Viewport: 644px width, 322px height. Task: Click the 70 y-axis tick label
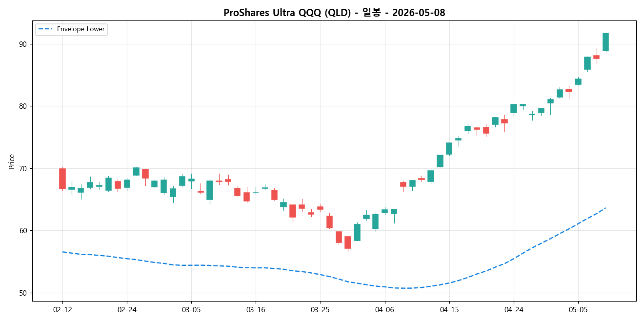[x=23, y=168]
